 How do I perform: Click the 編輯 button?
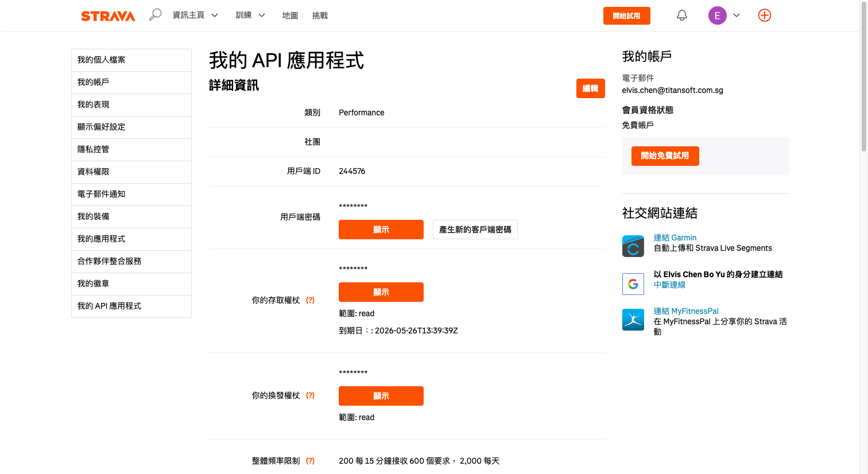tap(590, 88)
